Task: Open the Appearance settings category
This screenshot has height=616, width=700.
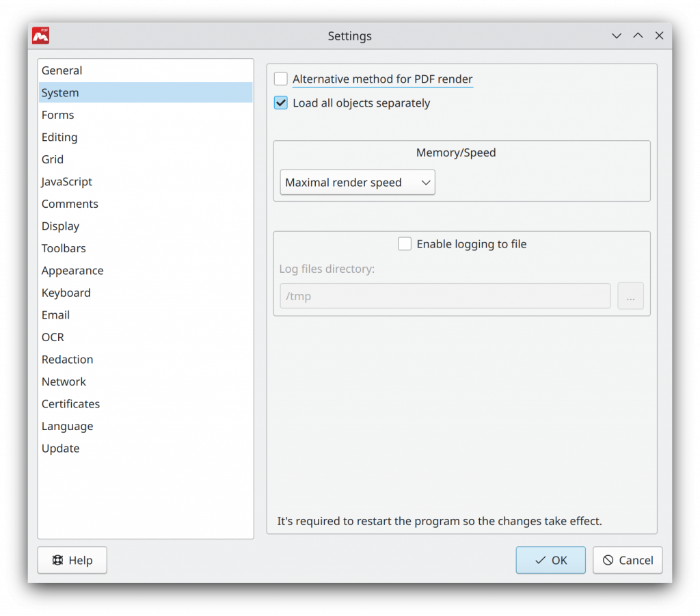Action: (146, 271)
